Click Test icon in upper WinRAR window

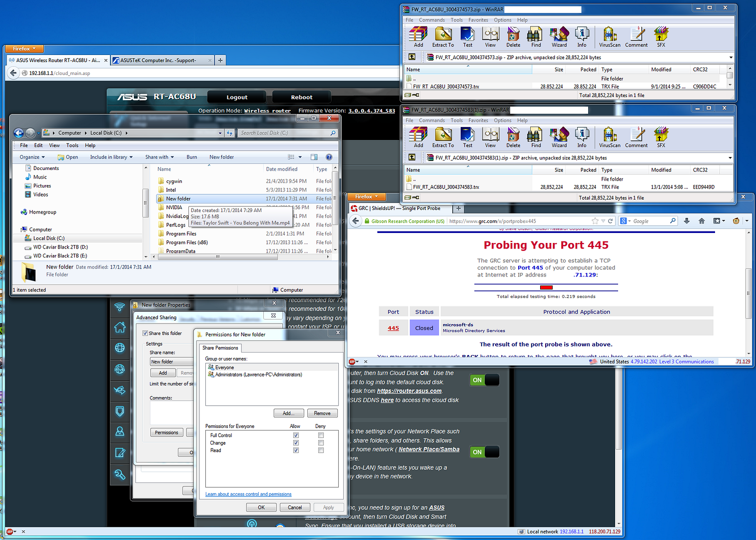(x=467, y=36)
